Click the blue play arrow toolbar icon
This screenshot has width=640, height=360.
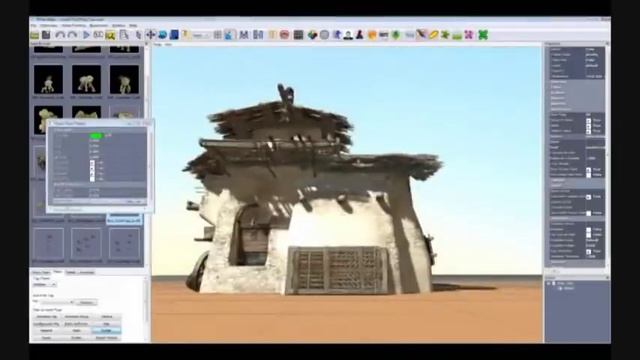86,36
